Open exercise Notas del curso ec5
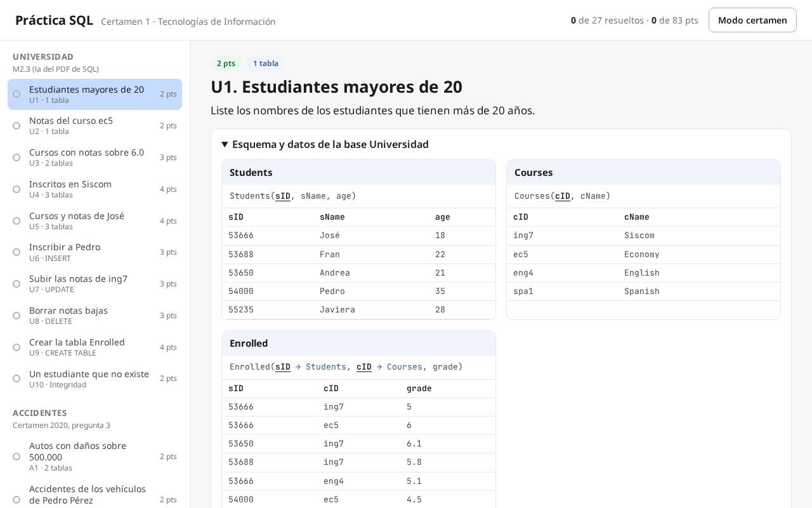The image size is (812, 508). 95,126
